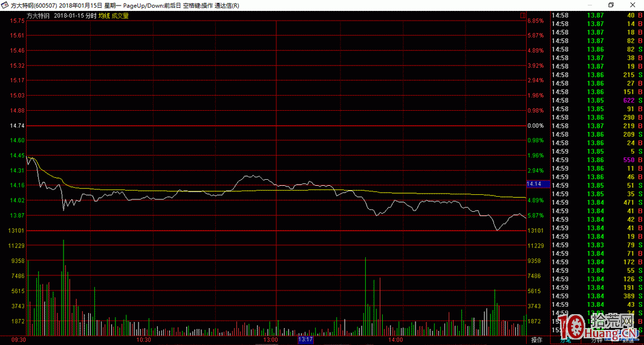Select the trade row with volume 622
Viewport: 644px width, 345px height.
(597, 100)
